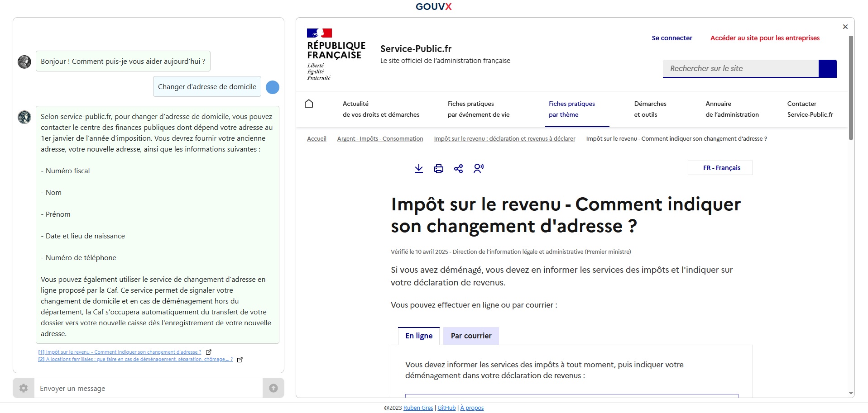Click the print page icon
Viewport: 868px width, 413px height.
(x=439, y=169)
